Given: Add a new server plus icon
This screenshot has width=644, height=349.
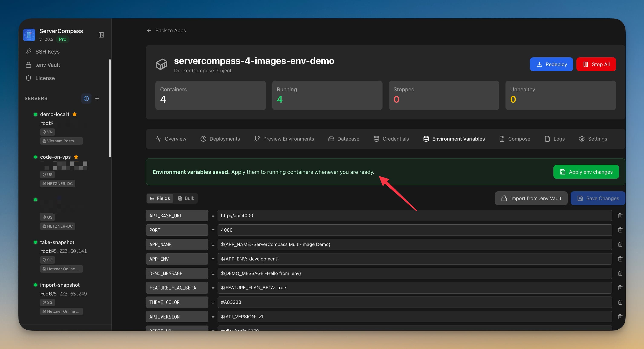Looking at the screenshot, I should tap(97, 98).
